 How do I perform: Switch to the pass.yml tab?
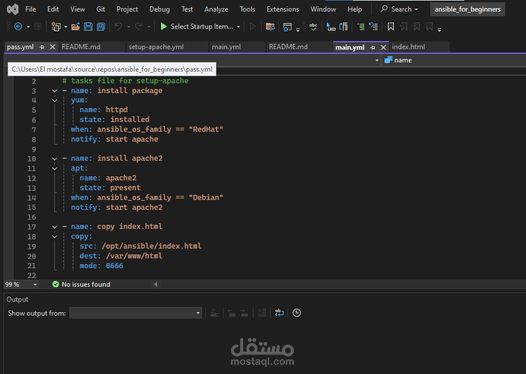tap(20, 47)
